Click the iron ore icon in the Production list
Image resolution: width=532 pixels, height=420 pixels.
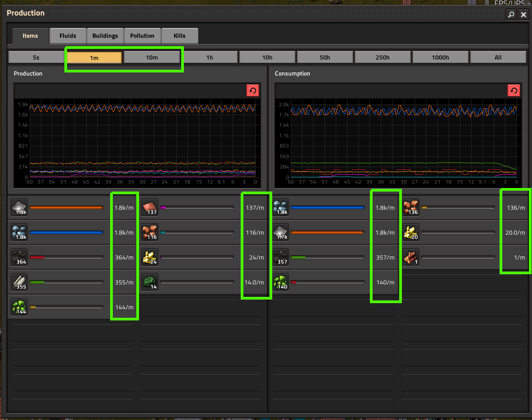click(x=19, y=232)
